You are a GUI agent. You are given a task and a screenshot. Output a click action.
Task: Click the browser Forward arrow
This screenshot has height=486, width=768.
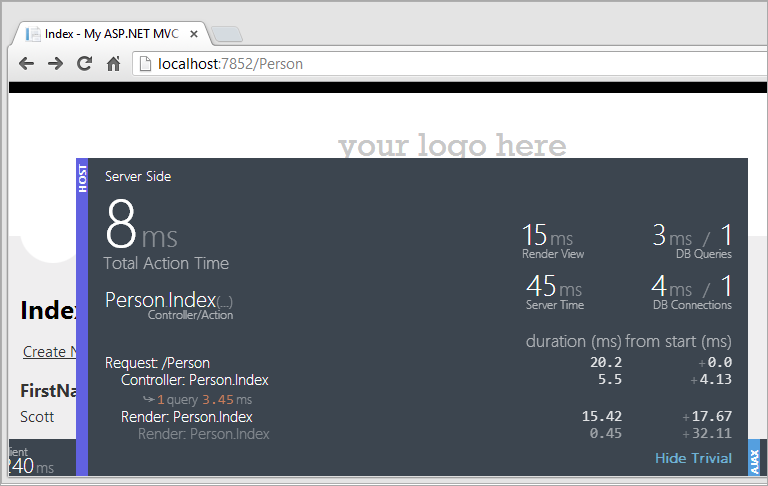[x=55, y=64]
